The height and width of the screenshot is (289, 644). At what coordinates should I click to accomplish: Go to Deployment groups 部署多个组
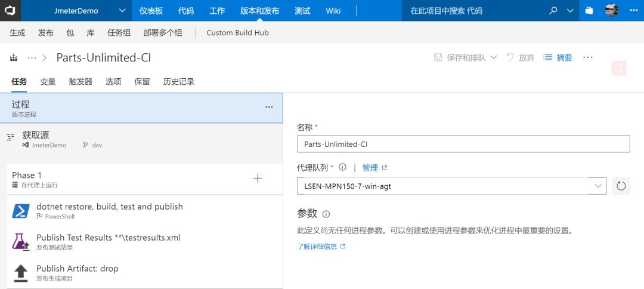click(163, 33)
